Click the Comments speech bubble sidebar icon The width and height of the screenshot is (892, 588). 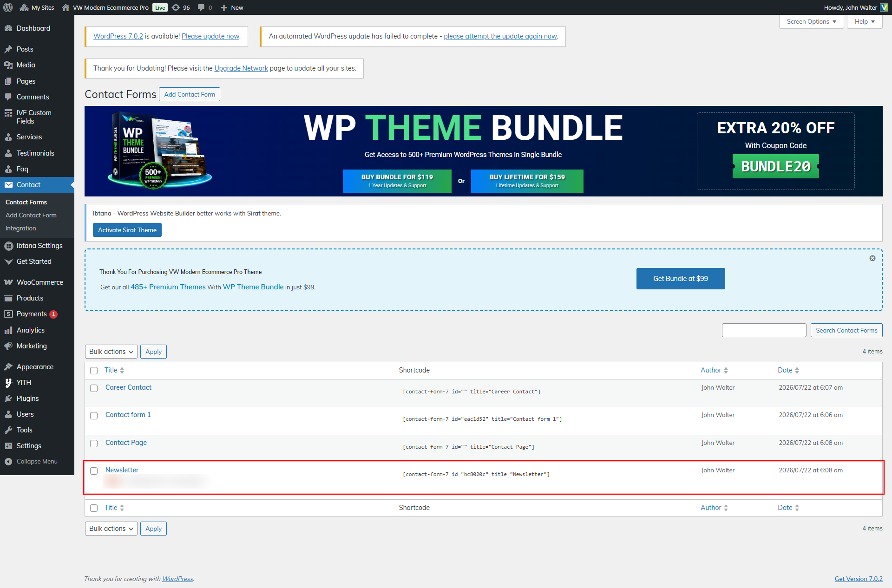[x=8, y=97]
